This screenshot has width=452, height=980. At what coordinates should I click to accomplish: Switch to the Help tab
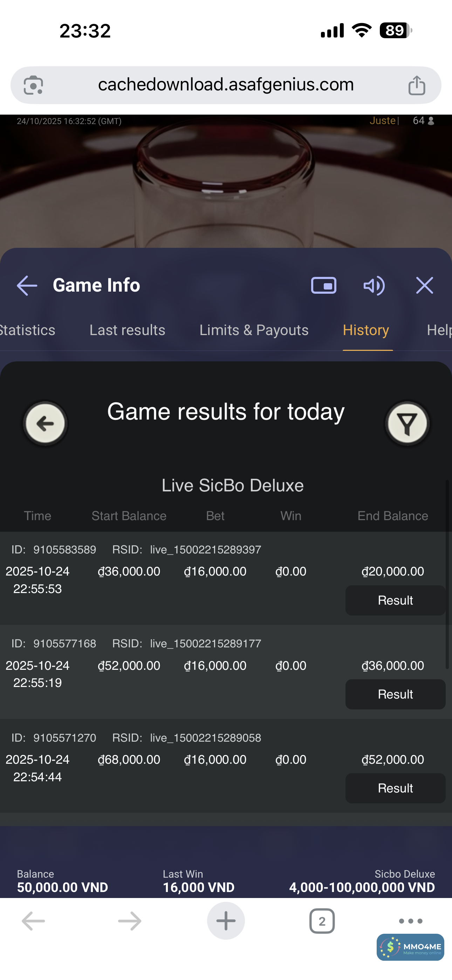pos(439,330)
